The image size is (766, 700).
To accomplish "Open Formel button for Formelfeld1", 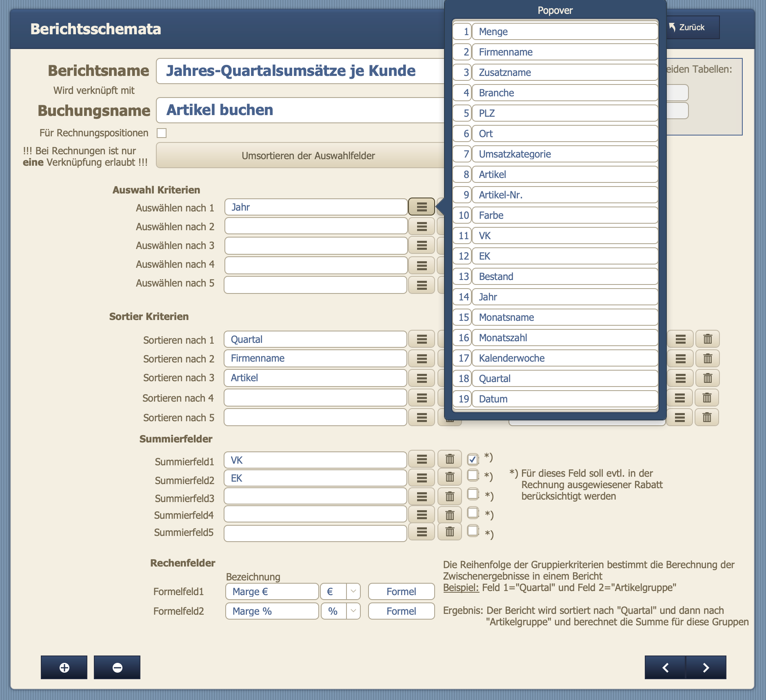I will click(401, 591).
